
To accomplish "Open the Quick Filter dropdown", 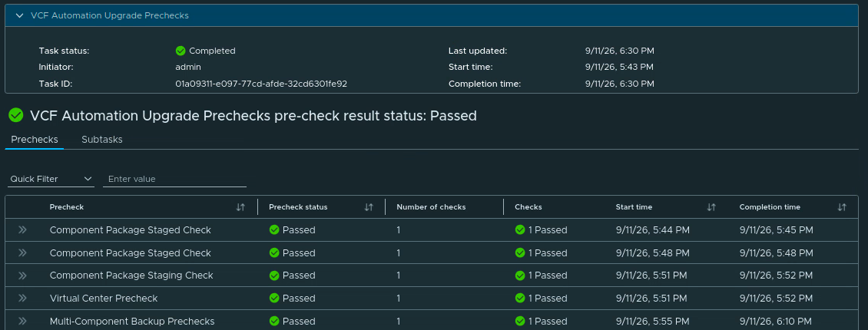I will click(51, 179).
